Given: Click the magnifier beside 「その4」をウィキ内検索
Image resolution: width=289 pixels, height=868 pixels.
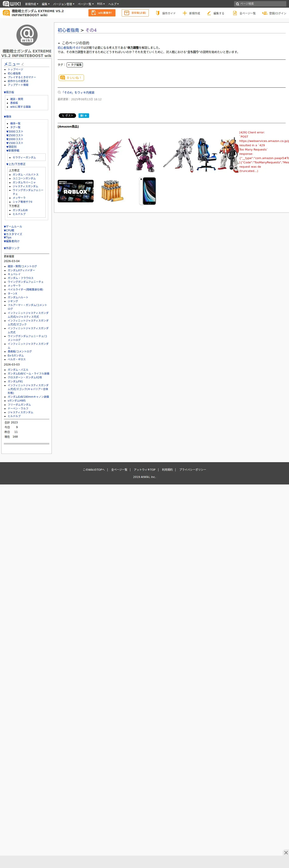Looking at the screenshot, I should (x=59, y=92).
